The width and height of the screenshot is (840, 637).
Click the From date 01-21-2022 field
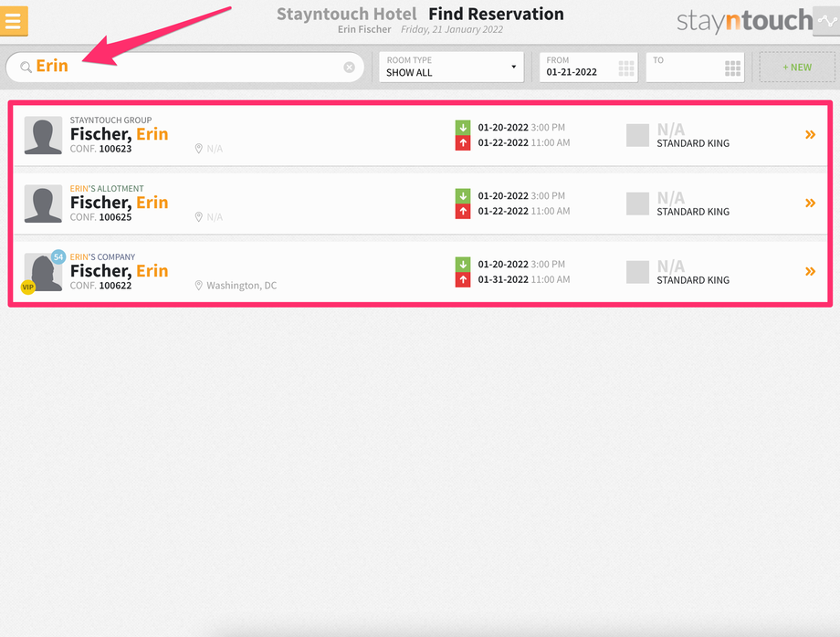click(588, 67)
